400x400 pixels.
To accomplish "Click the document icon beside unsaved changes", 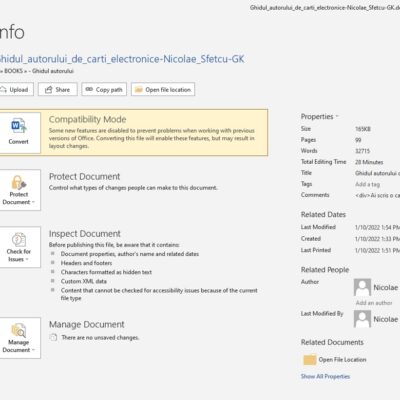I will click(x=53, y=337).
